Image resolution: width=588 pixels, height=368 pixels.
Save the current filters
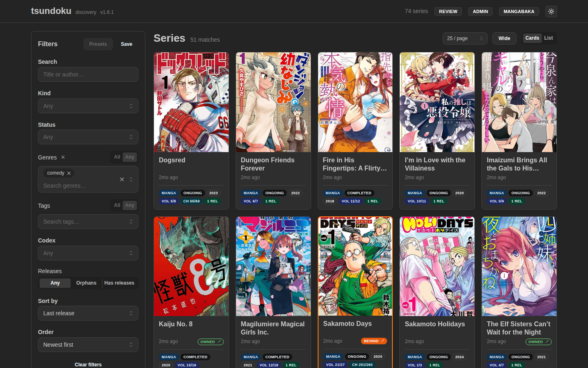(127, 44)
